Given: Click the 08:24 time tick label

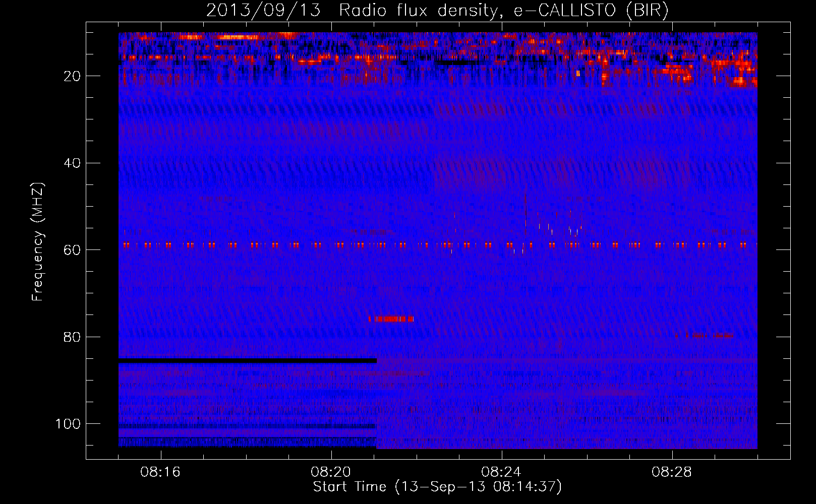Looking at the screenshot, I should tap(501, 472).
